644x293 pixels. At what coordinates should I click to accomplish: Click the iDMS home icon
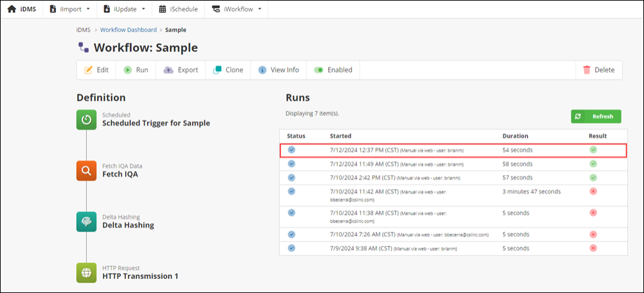[x=12, y=9]
